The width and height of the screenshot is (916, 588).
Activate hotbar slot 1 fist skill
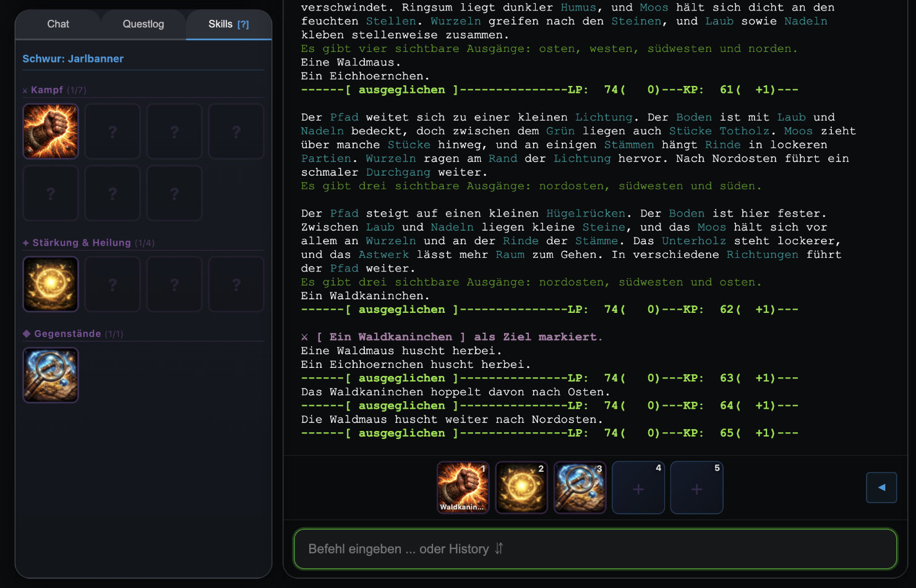(463, 487)
